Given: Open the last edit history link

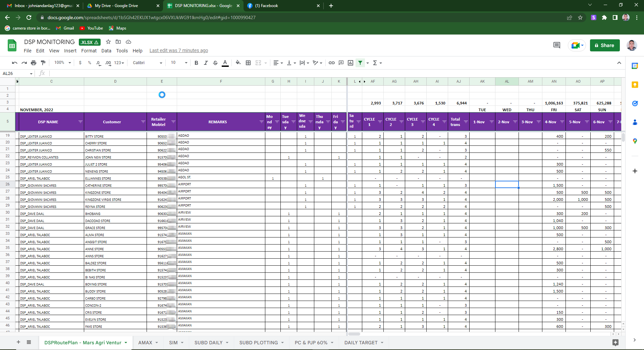Looking at the screenshot, I should (178, 51).
